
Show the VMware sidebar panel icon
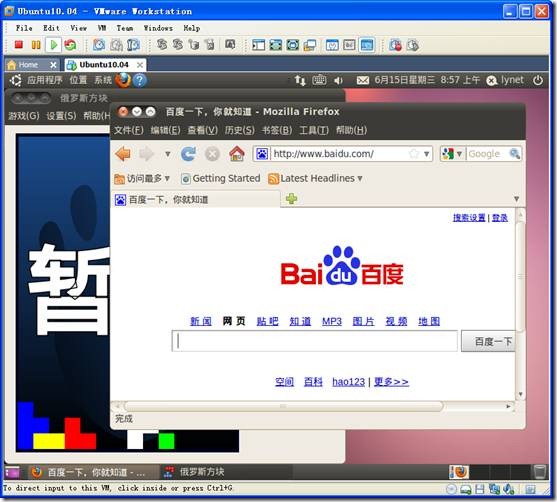click(x=258, y=45)
